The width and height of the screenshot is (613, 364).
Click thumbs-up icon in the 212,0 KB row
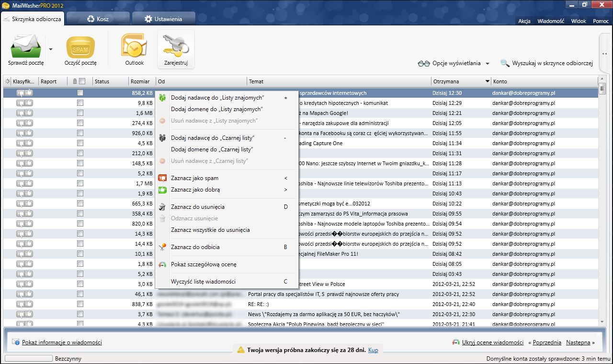pyautogui.click(x=29, y=153)
